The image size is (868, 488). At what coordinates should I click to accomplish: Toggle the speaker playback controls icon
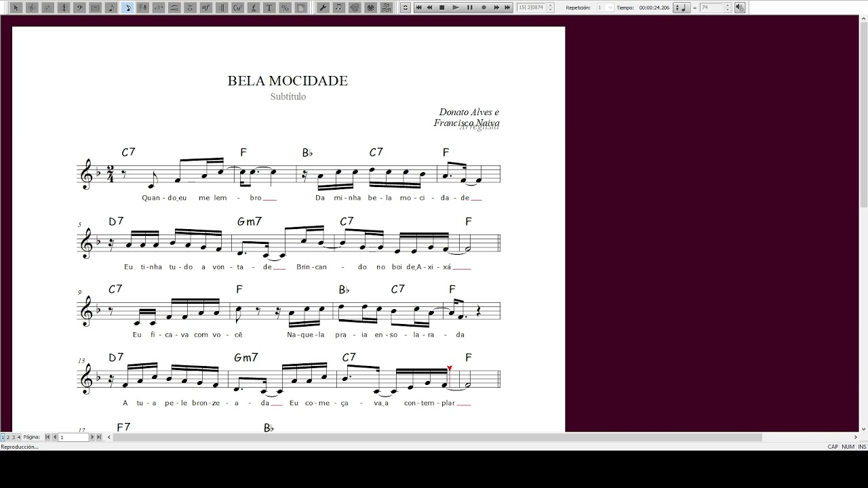click(x=740, y=7)
